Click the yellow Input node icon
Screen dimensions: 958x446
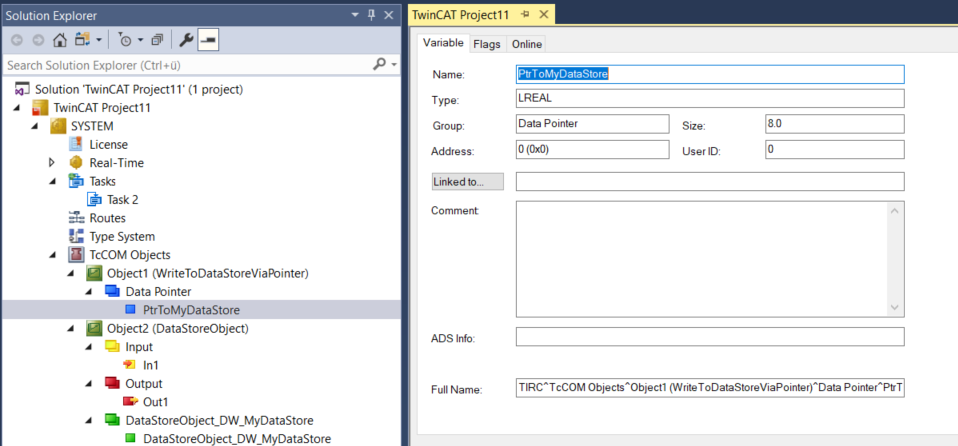tap(113, 346)
